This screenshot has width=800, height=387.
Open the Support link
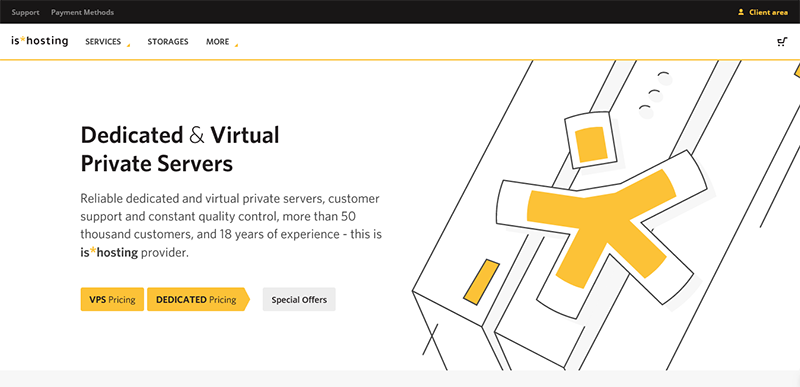pos(26,12)
